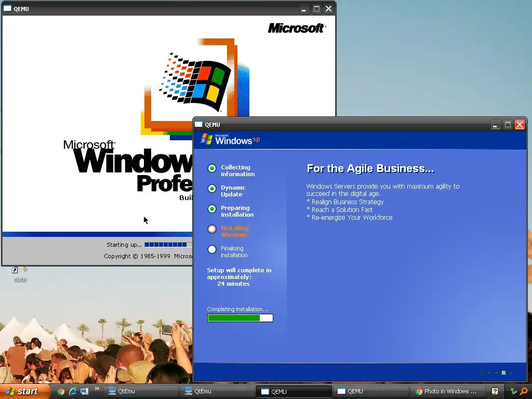532x399 pixels.
Task: Open the Safely Remove Hardware tray icon
Action: tap(514, 391)
